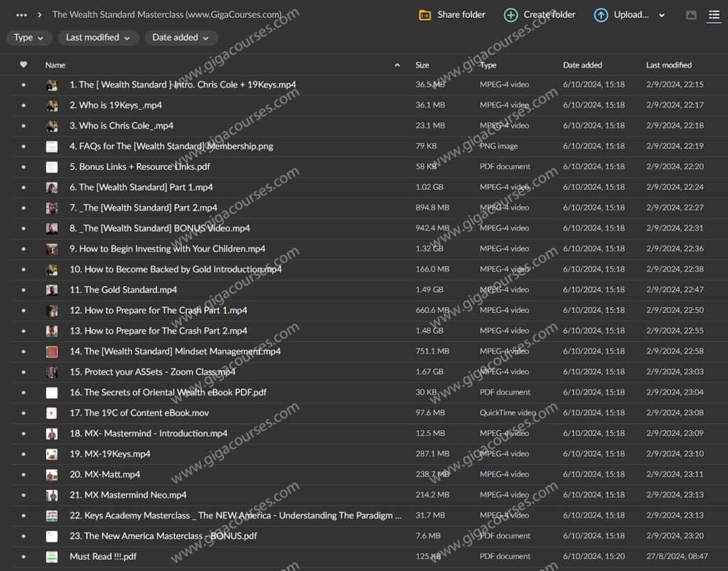Switch to list view layout

point(714,15)
